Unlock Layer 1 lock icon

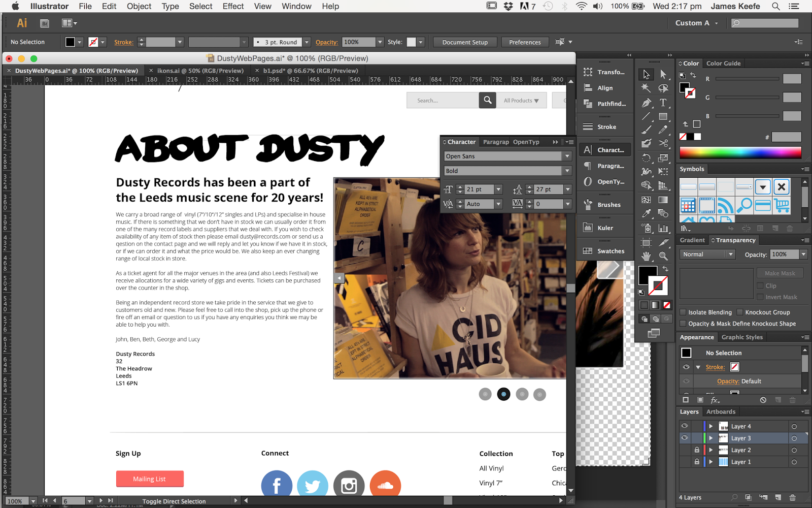tap(697, 462)
